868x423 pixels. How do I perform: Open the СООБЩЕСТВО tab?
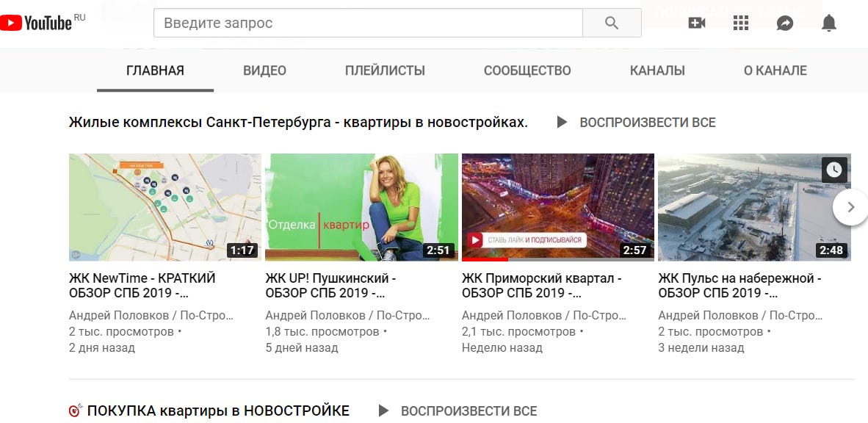tap(527, 70)
